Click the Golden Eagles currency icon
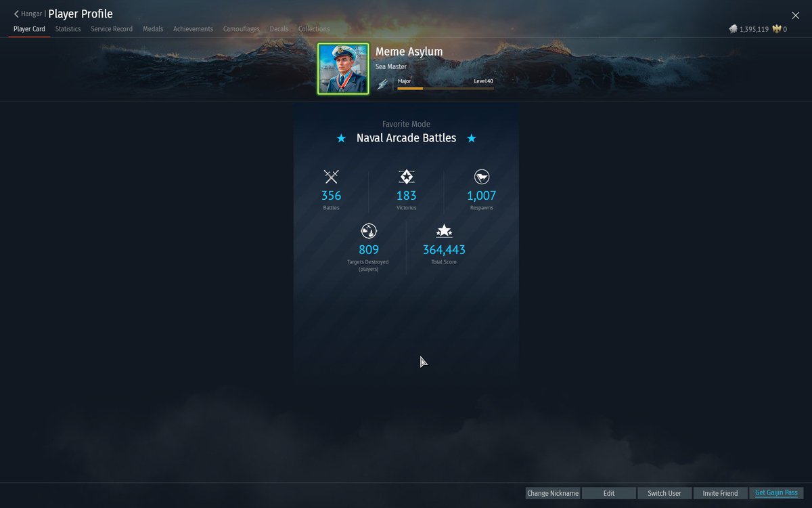 [777, 29]
